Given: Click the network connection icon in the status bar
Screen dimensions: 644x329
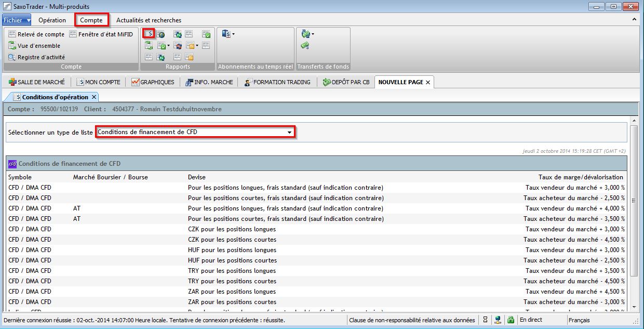Looking at the screenshot, I should point(498,320).
